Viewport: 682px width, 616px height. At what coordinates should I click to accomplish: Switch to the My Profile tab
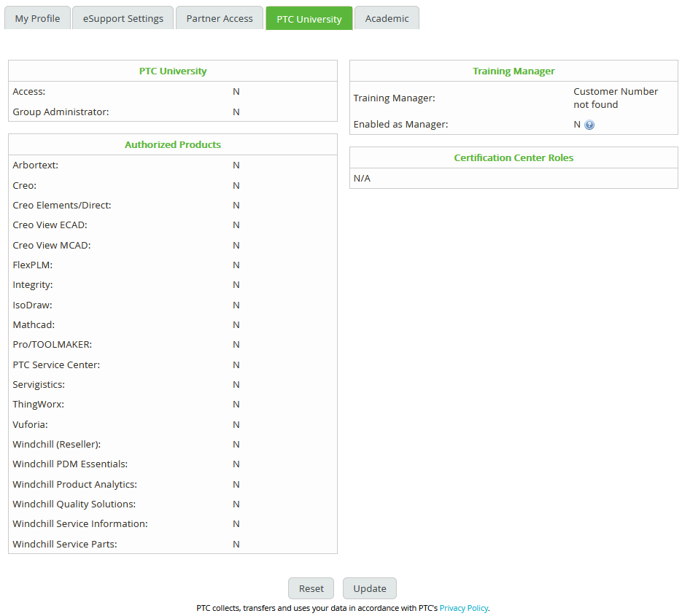37,18
